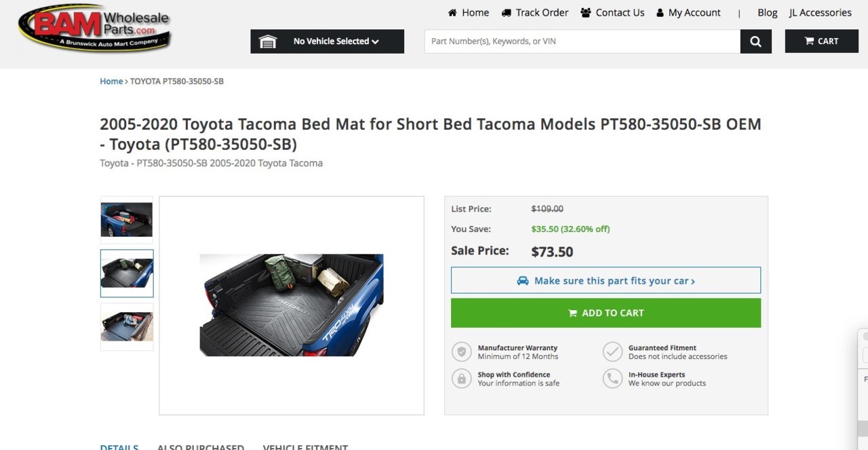
Task: Focus the Part Number, Keywords, or VIN field
Action: pyautogui.click(x=583, y=41)
